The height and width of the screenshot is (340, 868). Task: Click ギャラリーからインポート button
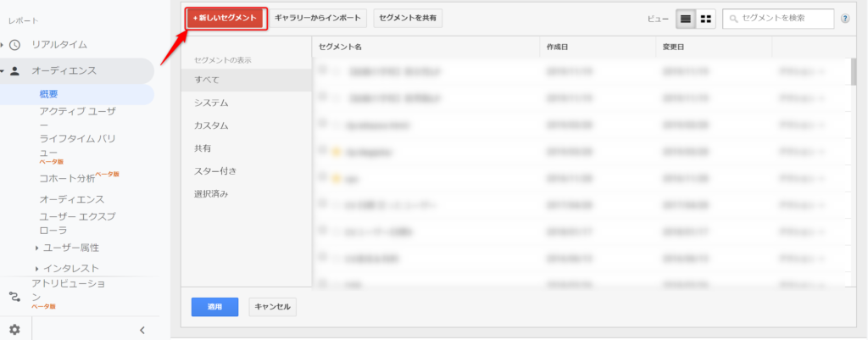pos(318,19)
